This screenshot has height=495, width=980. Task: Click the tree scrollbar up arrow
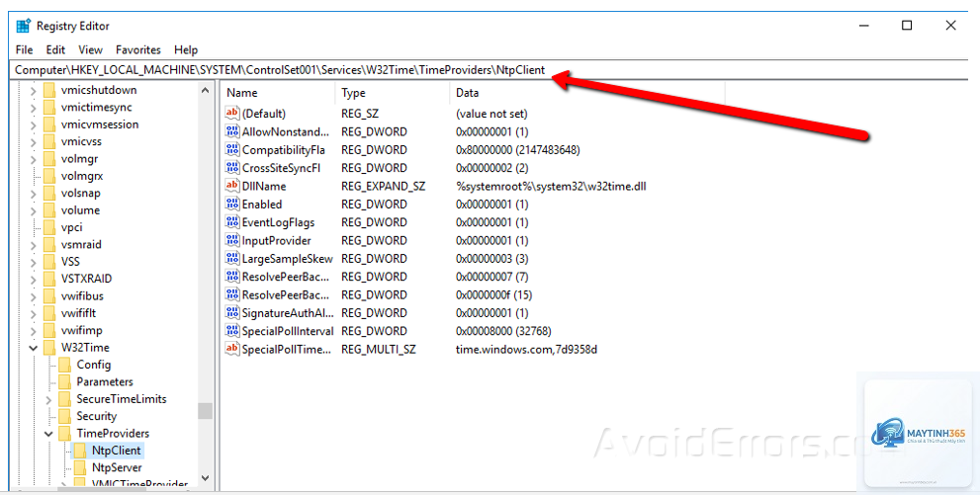205,91
